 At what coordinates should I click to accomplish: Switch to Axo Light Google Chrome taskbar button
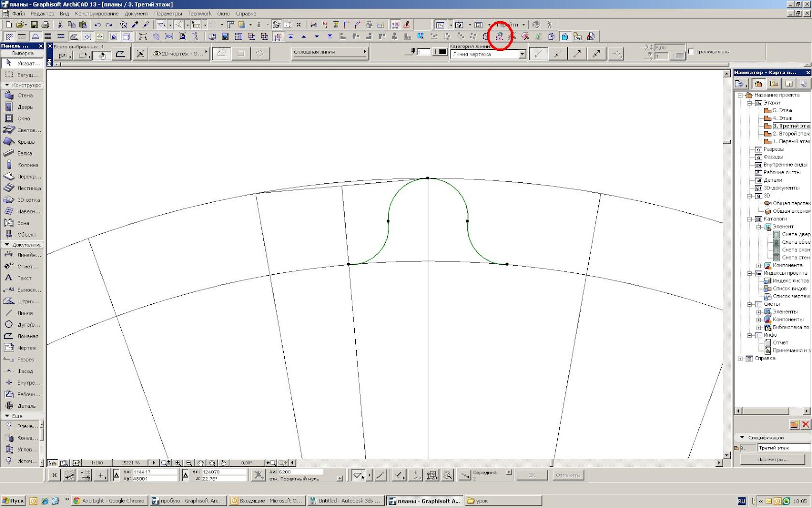coord(110,501)
